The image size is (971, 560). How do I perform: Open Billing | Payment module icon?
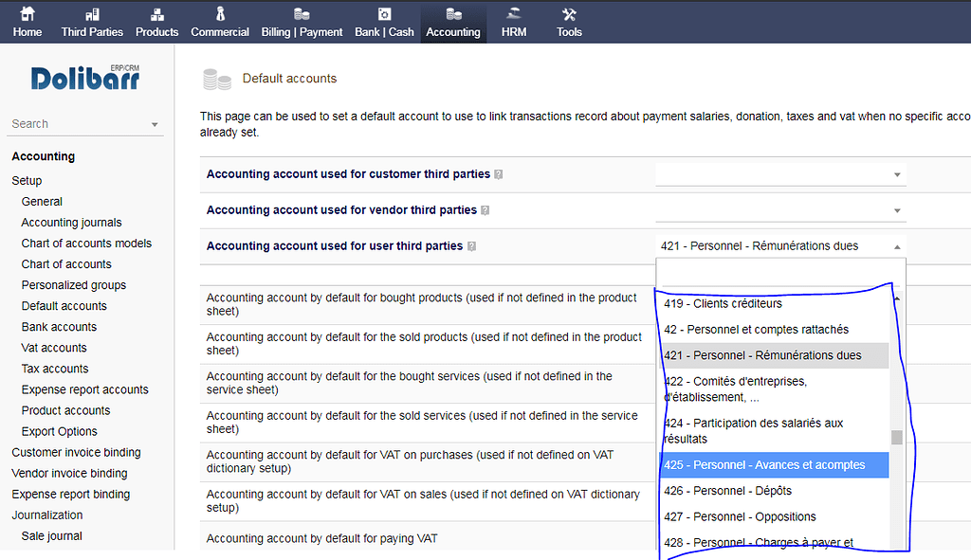pyautogui.click(x=302, y=15)
